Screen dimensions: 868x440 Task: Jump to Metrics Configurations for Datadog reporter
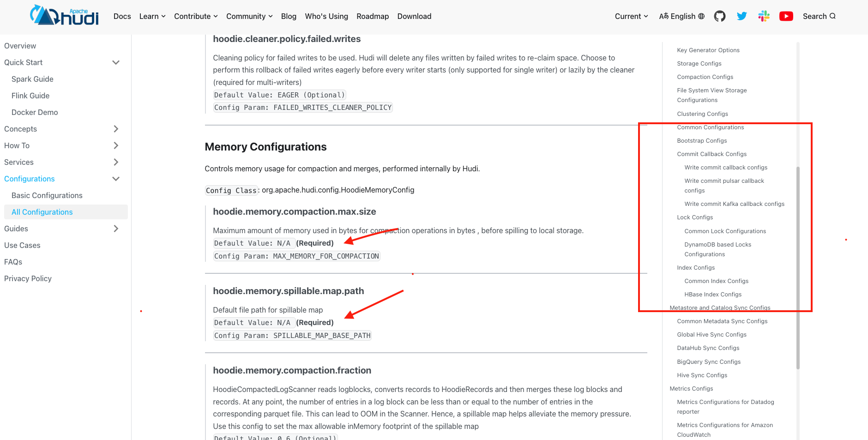[x=725, y=407]
